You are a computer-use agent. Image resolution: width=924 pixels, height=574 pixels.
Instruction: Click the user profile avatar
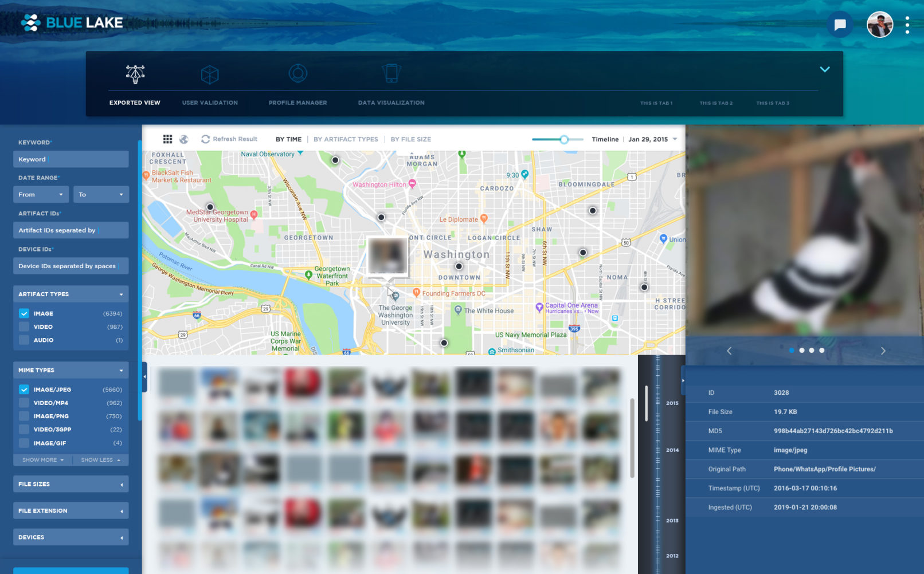(879, 25)
